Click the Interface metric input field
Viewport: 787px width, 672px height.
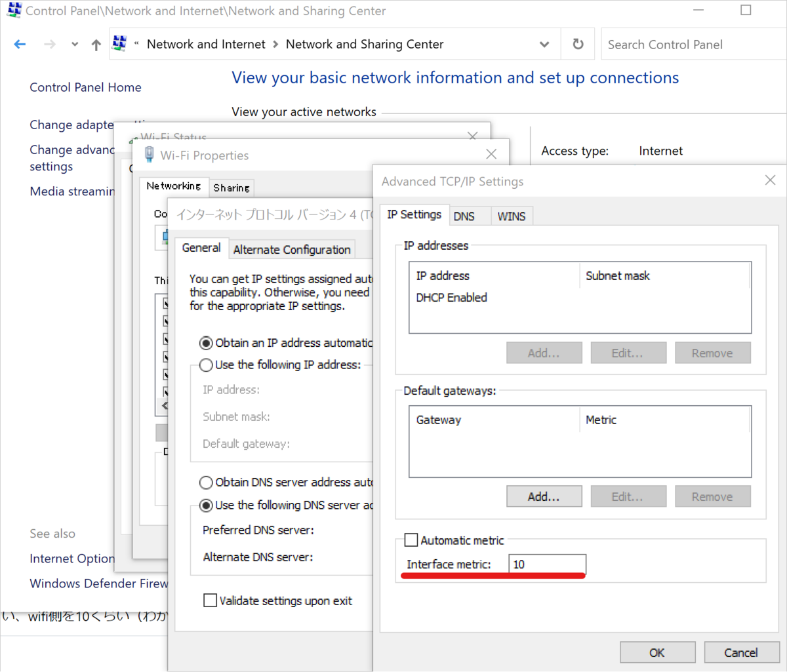point(547,564)
